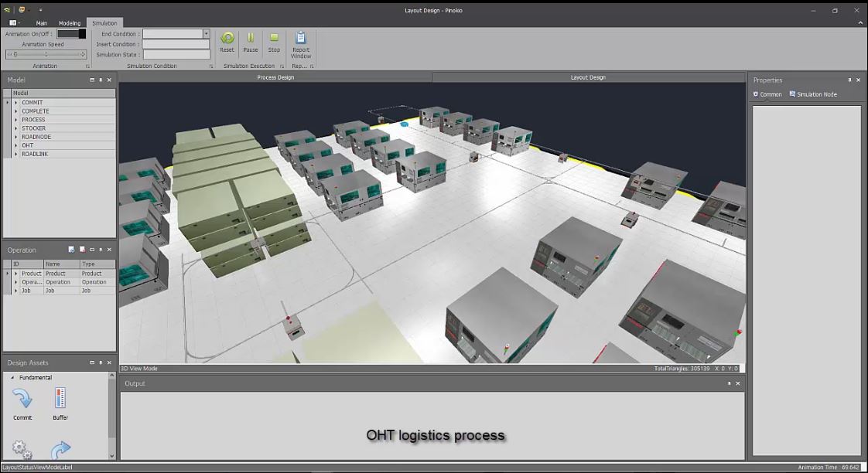Open the Simulation Node properties tab
Image resolution: width=868 pixels, height=473 pixels.
tap(813, 94)
